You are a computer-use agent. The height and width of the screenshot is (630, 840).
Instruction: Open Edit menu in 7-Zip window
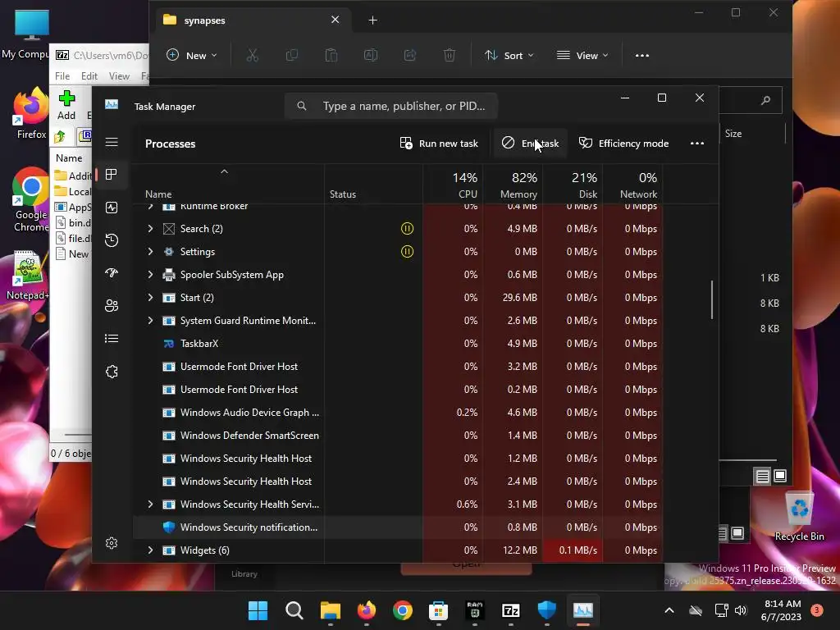point(89,76)
